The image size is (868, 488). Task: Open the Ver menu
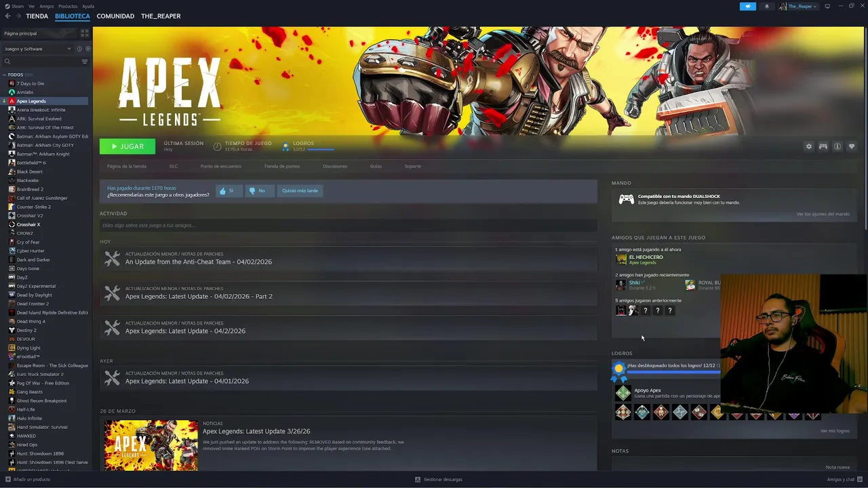coord(32,6)
